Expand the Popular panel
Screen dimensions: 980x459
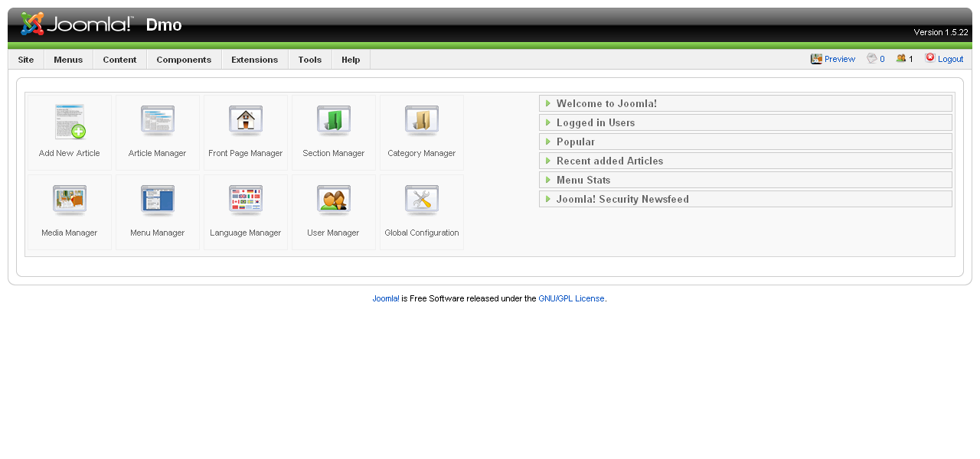pyautogui.click(x=576, y=142)
